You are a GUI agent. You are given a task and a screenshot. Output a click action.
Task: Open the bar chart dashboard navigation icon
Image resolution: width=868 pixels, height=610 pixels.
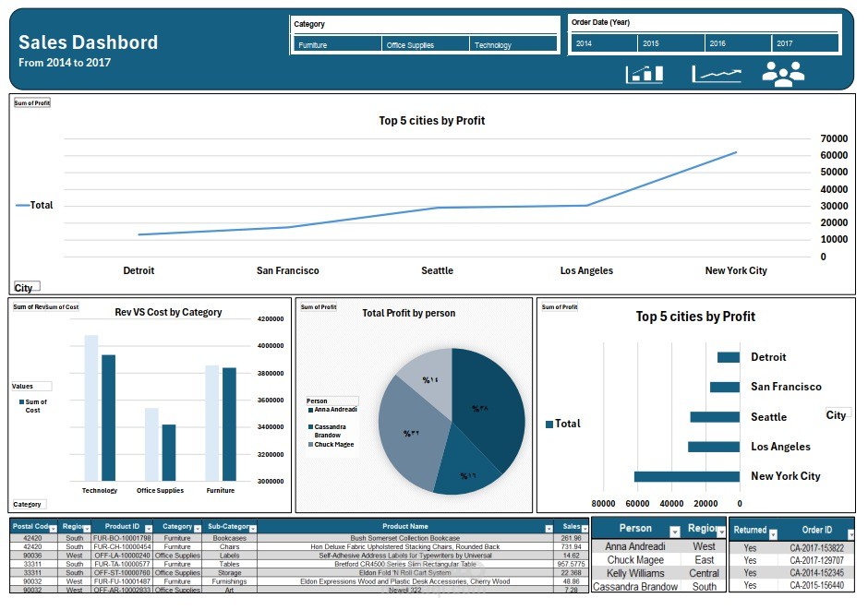[x=644, y=73]
